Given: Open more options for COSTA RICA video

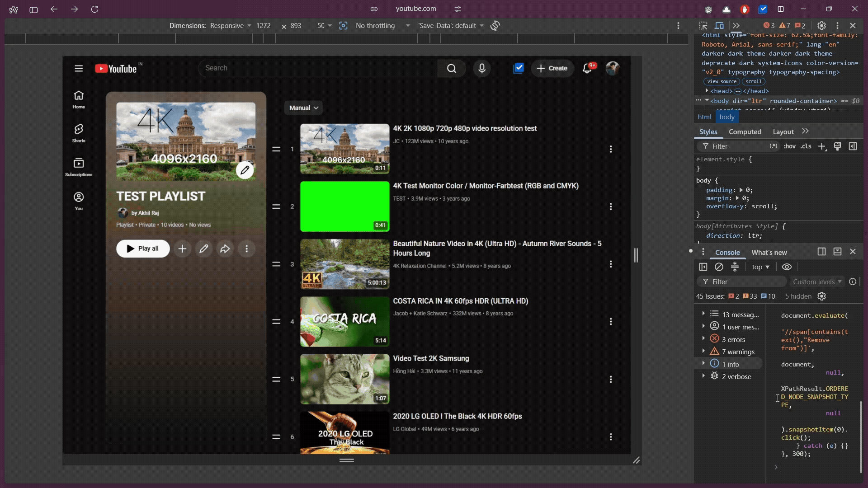Looking at the screenshot, I should click(611, 321).
